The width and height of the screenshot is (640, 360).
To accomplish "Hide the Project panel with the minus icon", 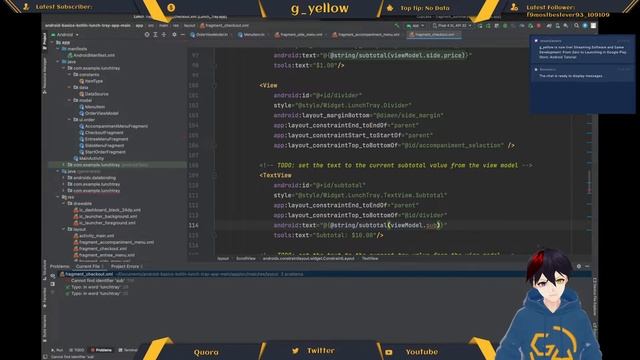I will pos(182,35).
